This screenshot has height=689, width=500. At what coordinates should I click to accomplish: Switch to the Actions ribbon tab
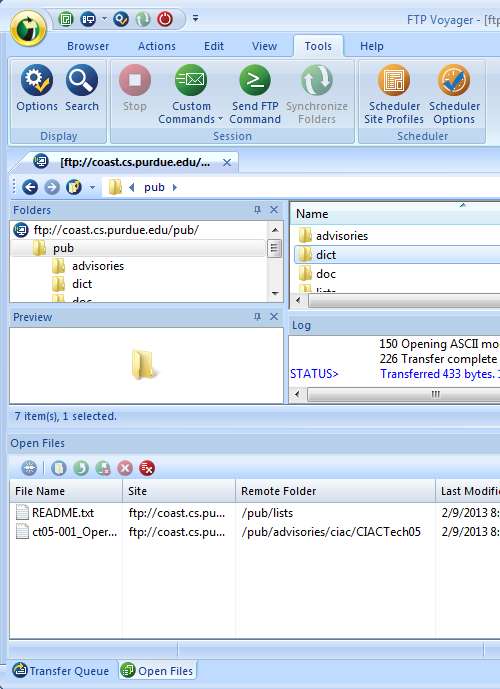[157, 46]
